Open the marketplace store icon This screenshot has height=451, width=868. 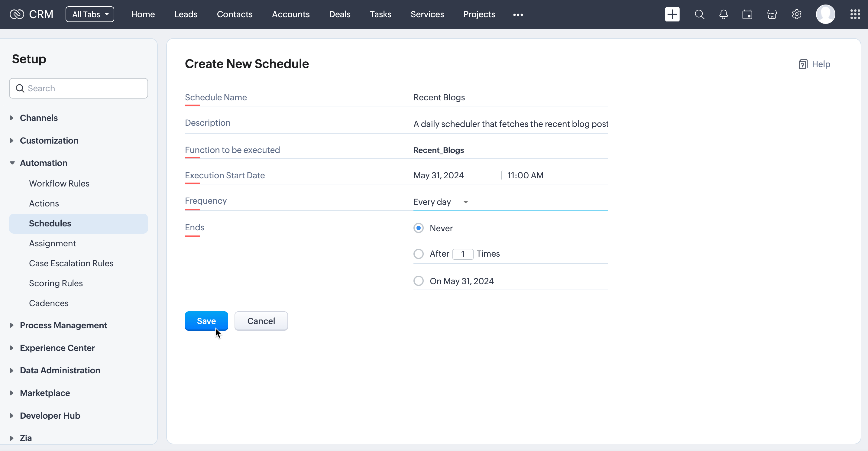(x=772, y=15)
